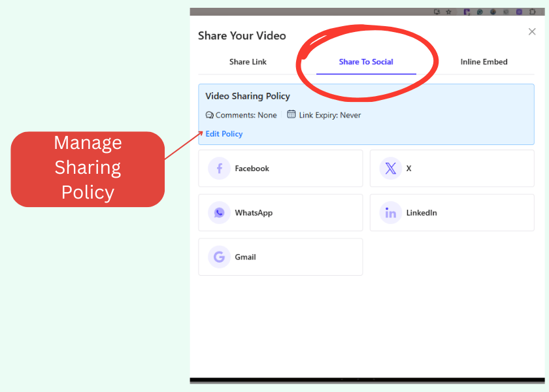Click the 'Link Expiry: Never' text
This screenshot has height=392, width=549.
[330, 115]
